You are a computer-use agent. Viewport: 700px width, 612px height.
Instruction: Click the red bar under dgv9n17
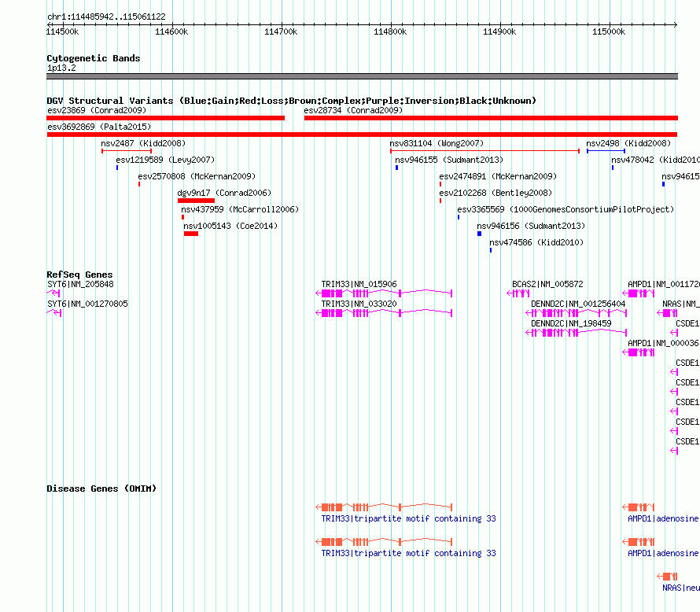[x=196, y=201]
